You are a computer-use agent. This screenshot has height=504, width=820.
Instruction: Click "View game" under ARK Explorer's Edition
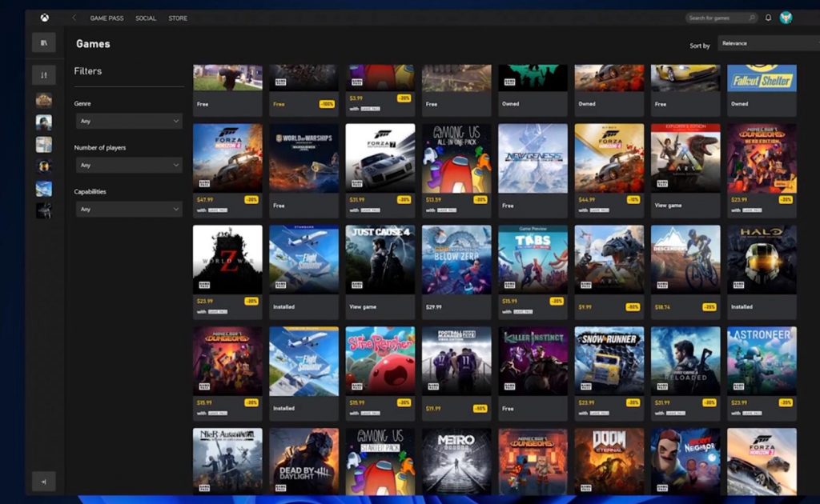(669, 206)
